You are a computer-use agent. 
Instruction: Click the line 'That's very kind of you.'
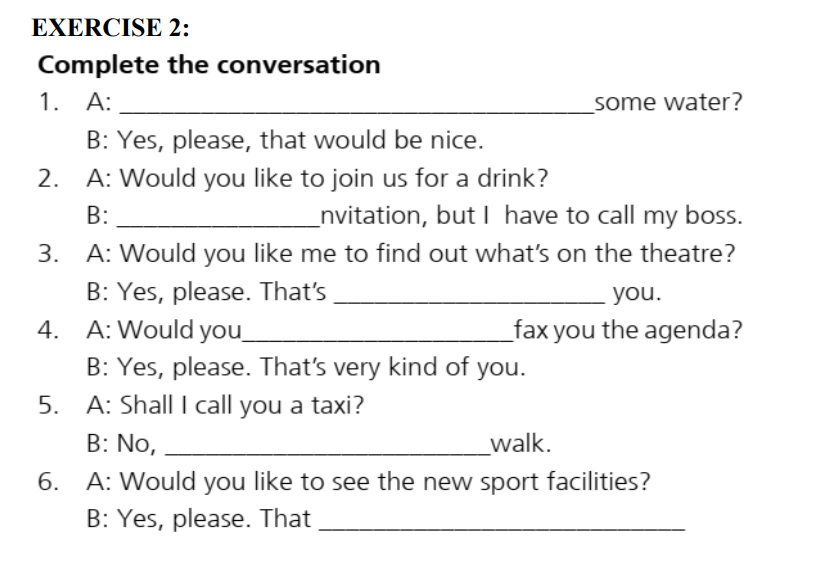click(x=393, y=367)
